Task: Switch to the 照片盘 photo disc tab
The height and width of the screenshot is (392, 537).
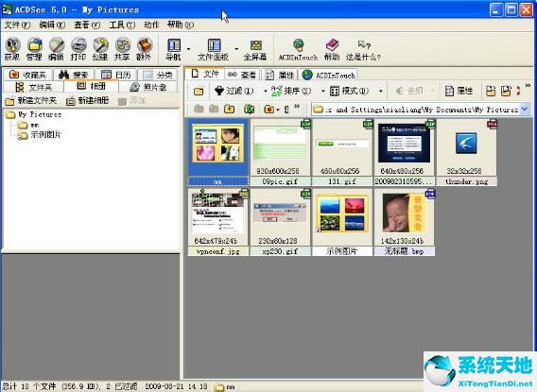Action: coord(148,87)
